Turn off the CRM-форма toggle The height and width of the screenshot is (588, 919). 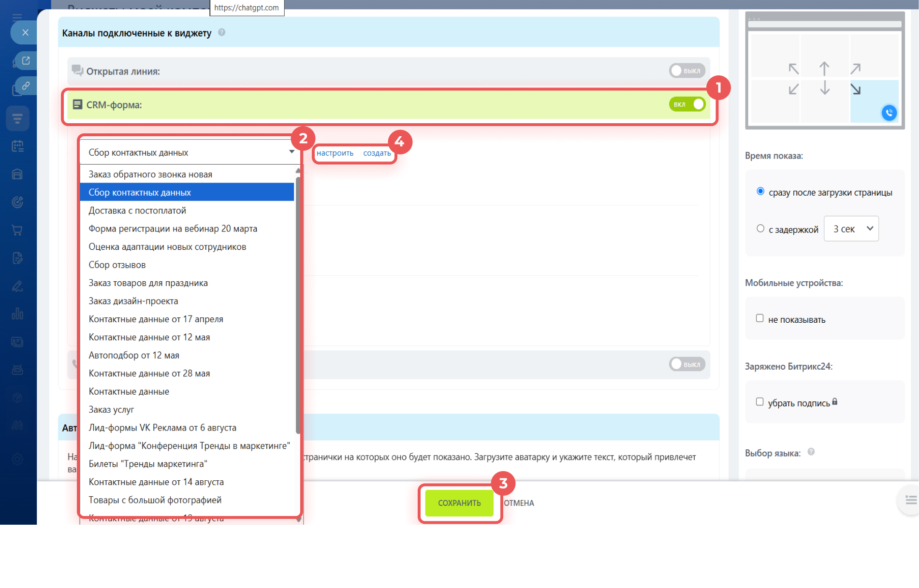click(687, 104)
